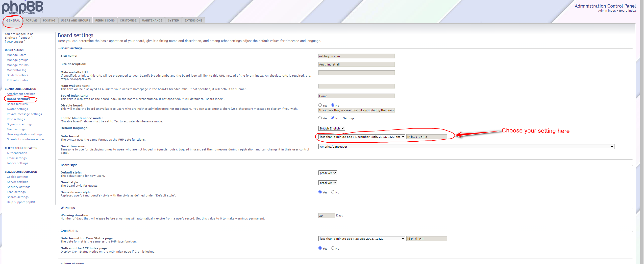644x264 pixels.
Task: Switch to the Forums tab
Action: (32, 20)
